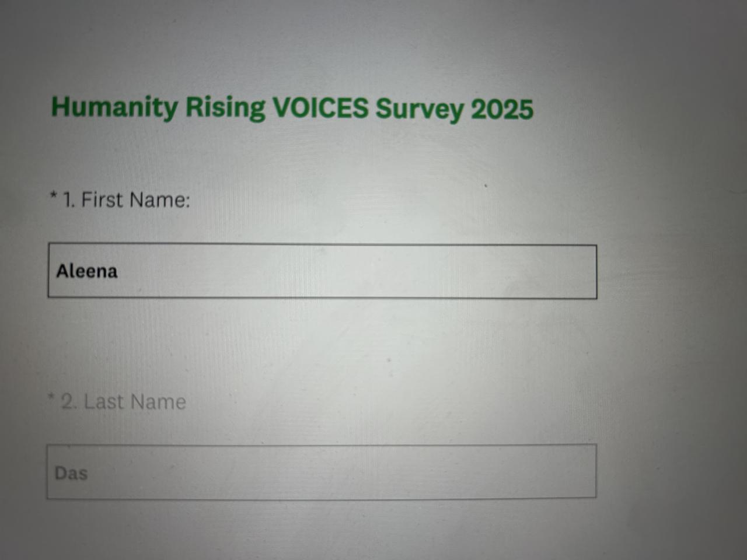Click the number "2." of the second question
The image size is (747, 560).
click(x=69, y=402)
